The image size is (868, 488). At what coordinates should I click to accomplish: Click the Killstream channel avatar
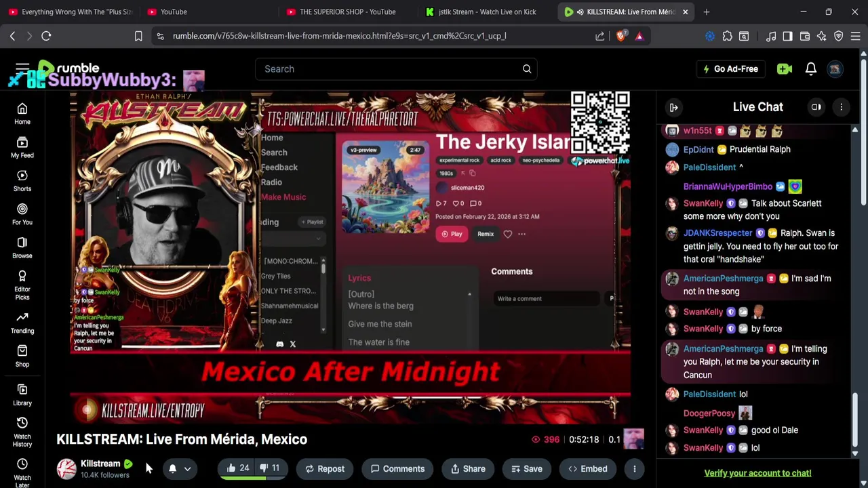66,468
